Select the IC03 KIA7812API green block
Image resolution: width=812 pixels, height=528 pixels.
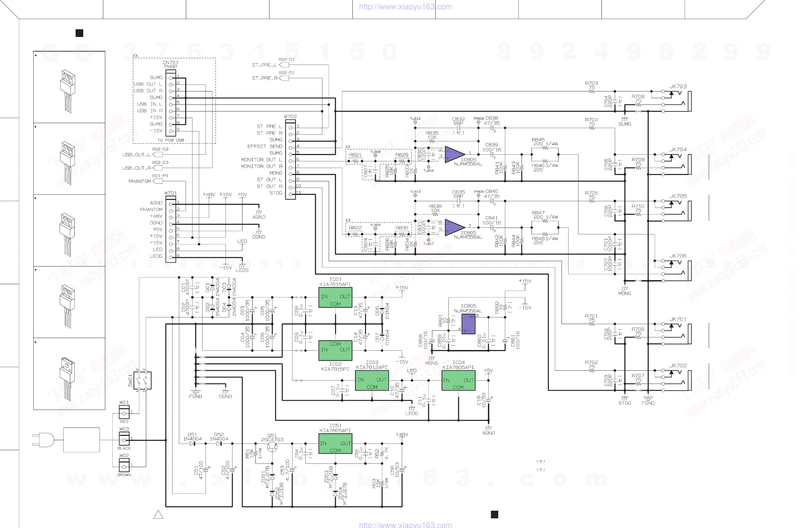(x=372, y=381)
